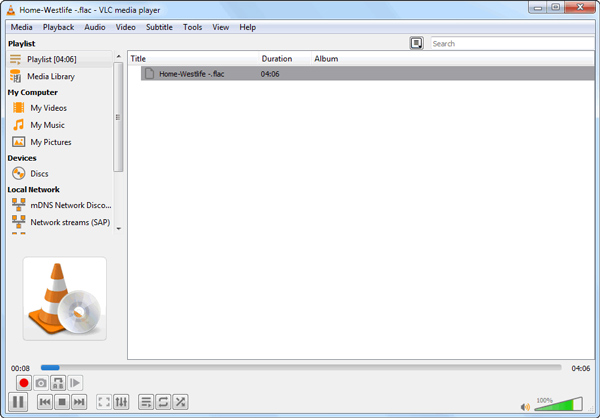This screenshot has width=600, height=418.
Task: Click the playlist Search field
Action: (512, 44)
